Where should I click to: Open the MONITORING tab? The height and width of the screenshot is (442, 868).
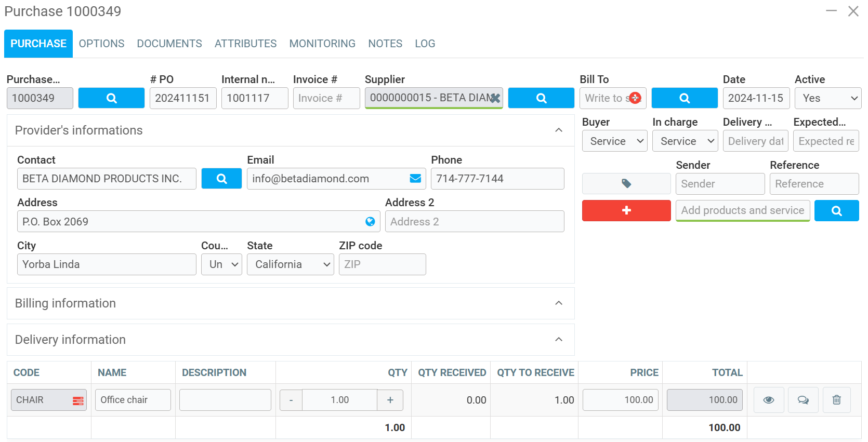[322, 44]
